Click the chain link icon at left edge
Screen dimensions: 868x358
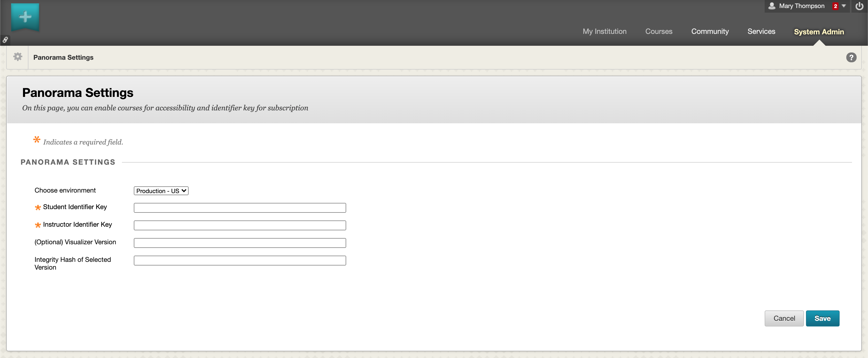tap(5, 40)
